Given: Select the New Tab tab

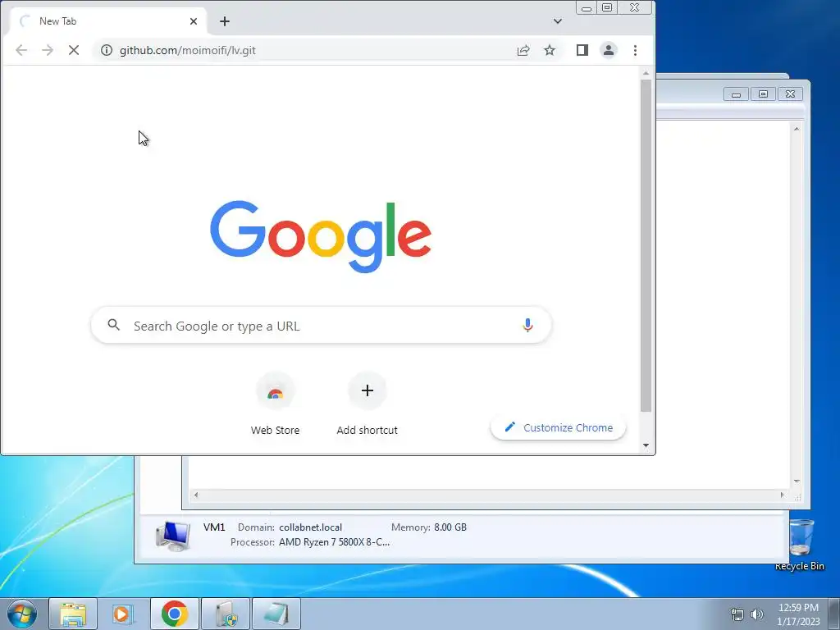Looking at the screenshot, I should tap(107, 21).
